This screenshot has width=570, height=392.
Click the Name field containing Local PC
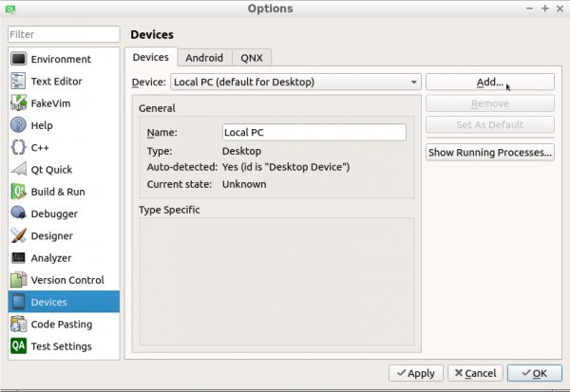(313, 133)
